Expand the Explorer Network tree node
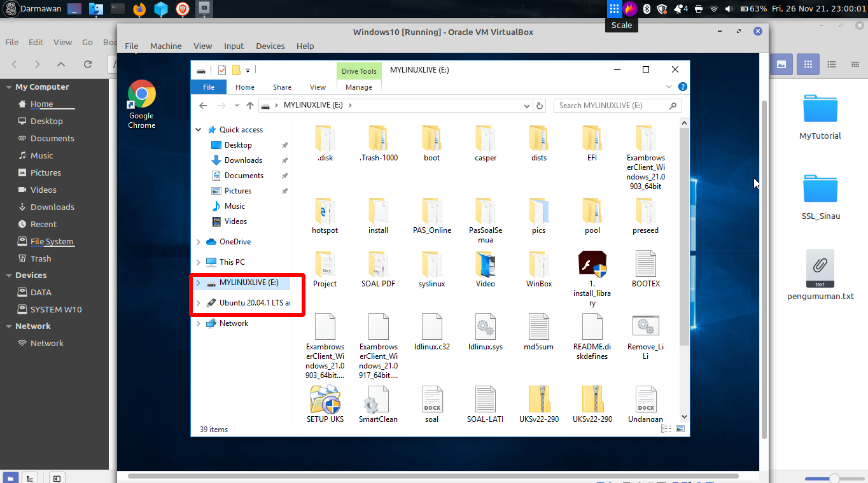The image size is (868, 483). point(199,323)
